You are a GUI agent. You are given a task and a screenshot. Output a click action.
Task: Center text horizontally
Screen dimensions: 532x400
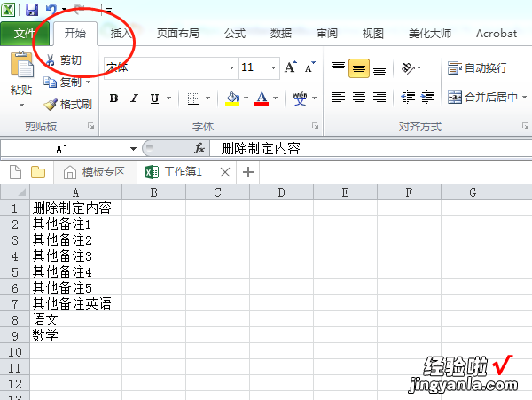click(x=359, y=98)
